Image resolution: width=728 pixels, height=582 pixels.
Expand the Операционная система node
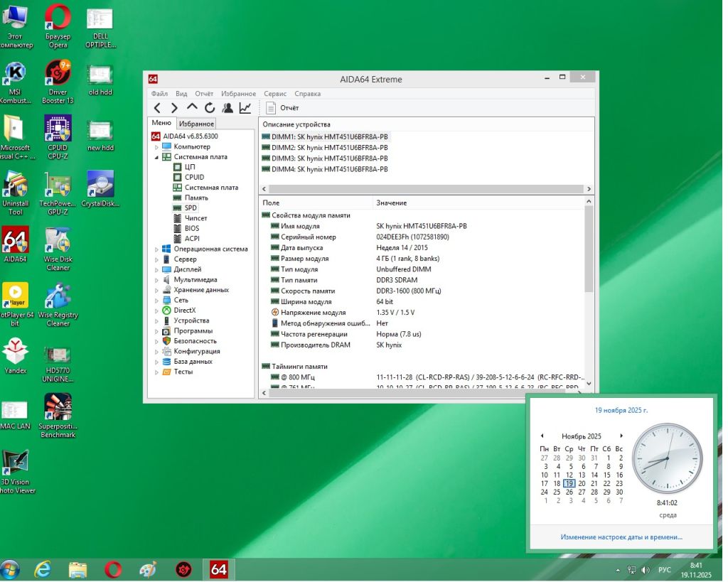coord(156,249)
